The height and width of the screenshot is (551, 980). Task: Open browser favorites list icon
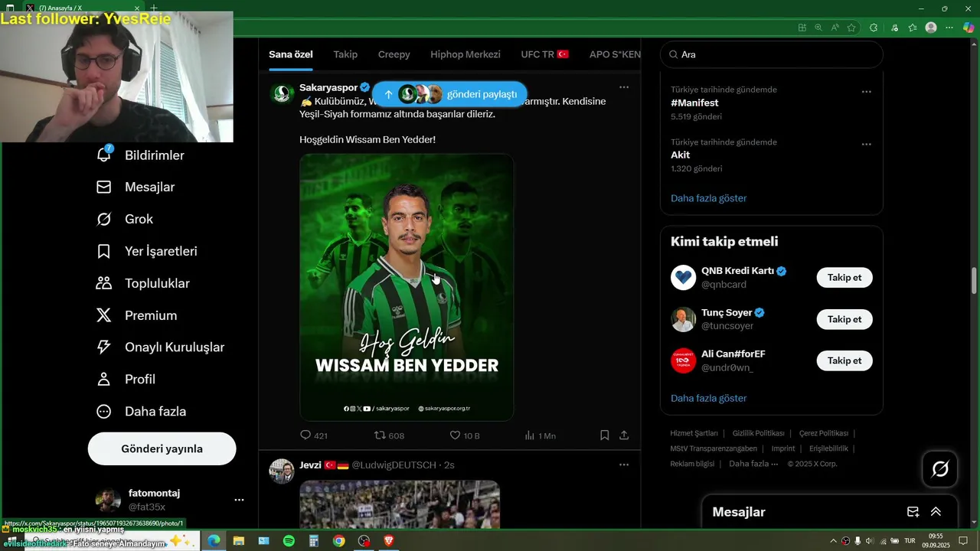[913, 28]
